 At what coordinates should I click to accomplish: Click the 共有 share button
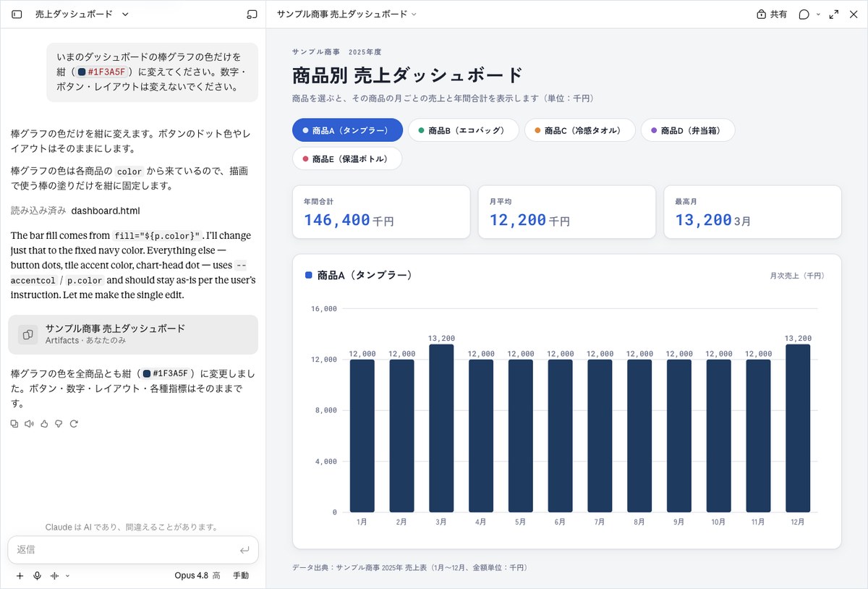[772, 14]
